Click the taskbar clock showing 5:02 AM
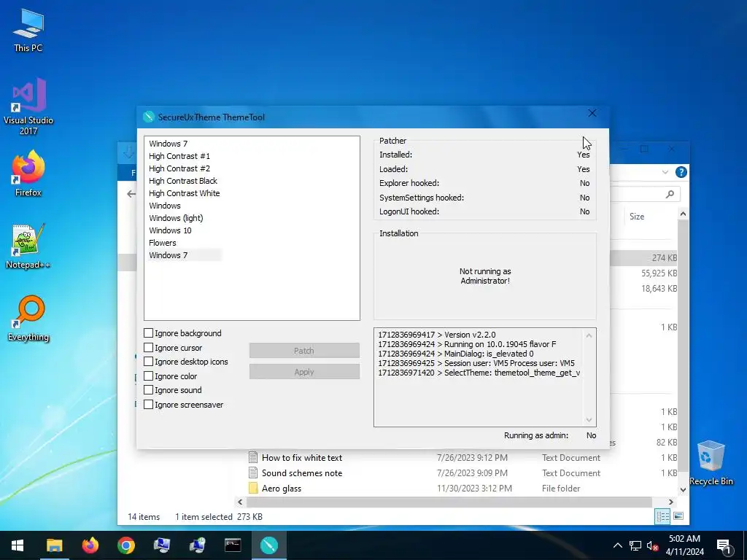 click(684, 545)
